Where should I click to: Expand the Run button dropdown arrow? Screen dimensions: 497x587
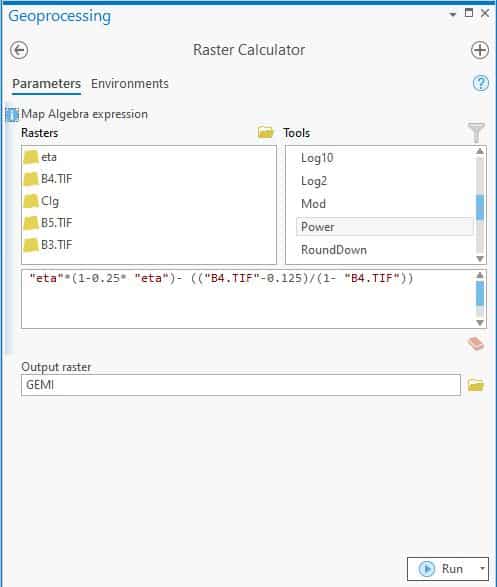tap(482, 568)
